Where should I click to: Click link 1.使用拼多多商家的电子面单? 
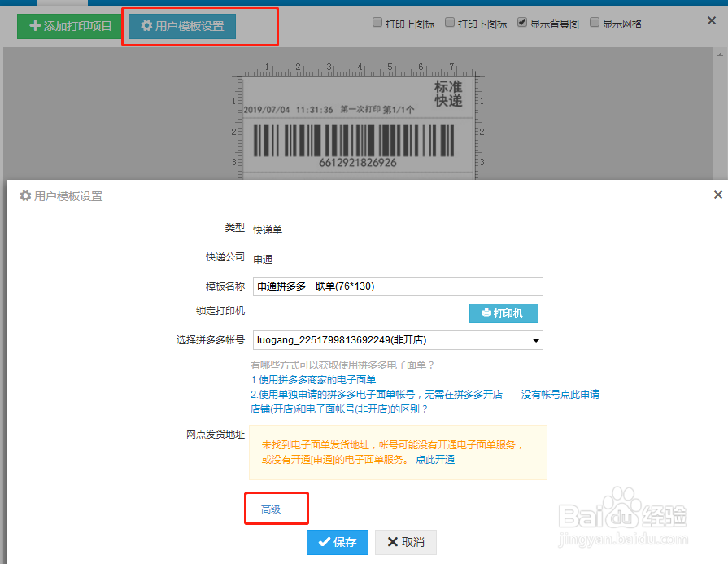coord(313,379)
